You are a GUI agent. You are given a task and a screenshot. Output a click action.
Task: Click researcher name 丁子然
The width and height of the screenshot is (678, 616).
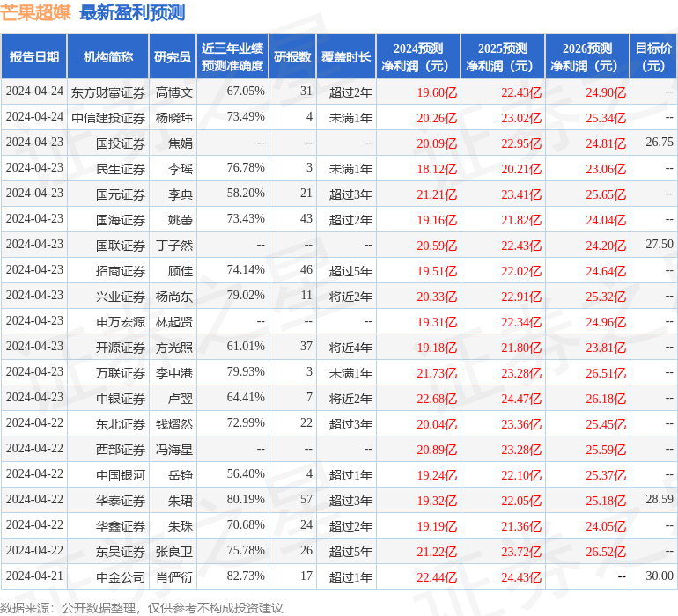point(174,246)
